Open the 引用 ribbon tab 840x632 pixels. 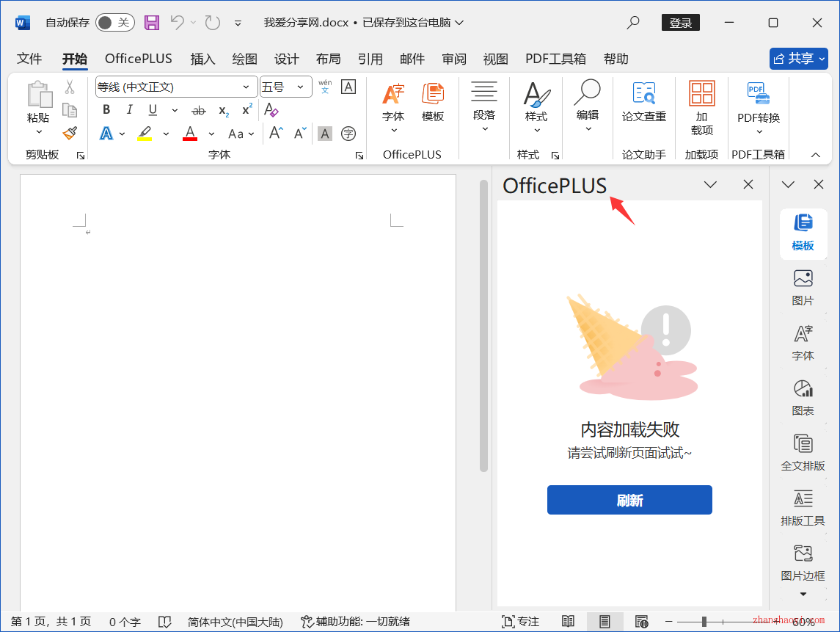point(370,59)
